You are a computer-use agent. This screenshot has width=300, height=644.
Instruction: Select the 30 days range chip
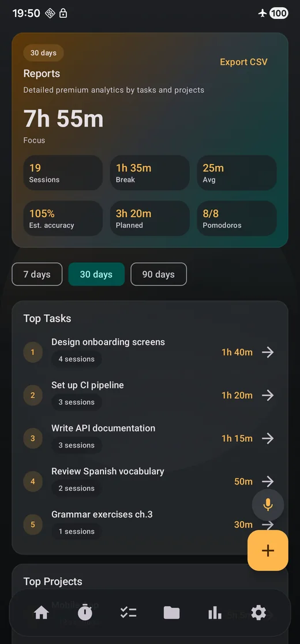point(96,274)
